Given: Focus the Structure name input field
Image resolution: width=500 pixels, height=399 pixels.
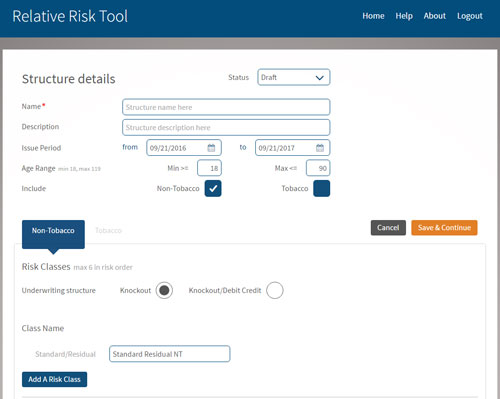Looking at the screenshot, I should coord(226,107).
